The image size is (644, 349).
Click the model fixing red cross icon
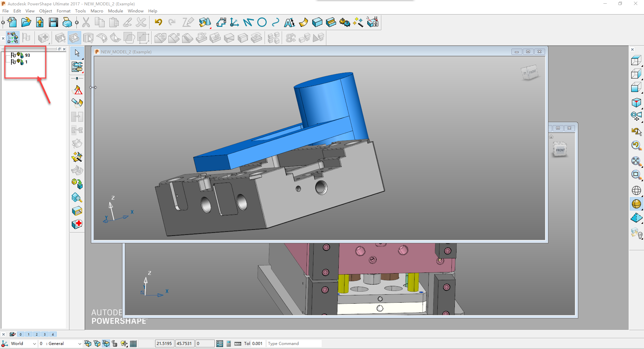click(x=77, y=224)
